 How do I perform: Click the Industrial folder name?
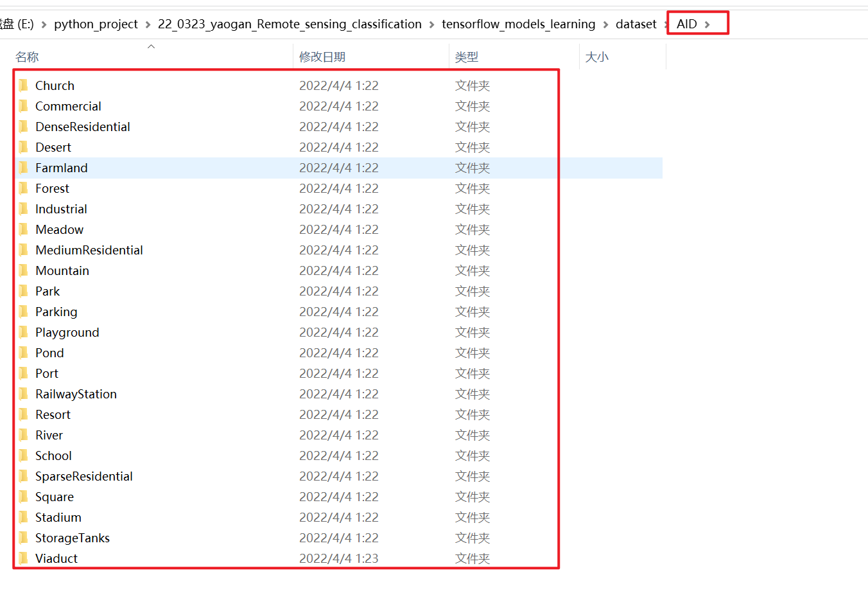point(61,209)
